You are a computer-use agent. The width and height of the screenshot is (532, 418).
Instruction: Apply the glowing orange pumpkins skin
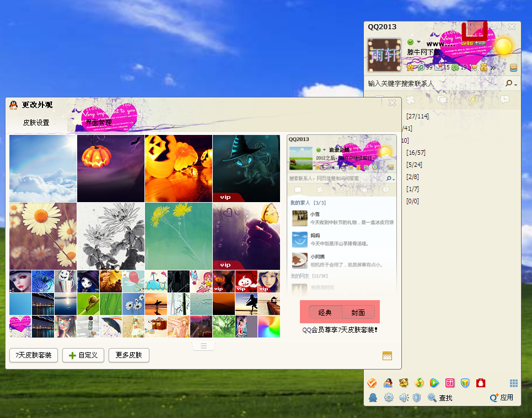pyautogui.click(x=179, y=169)
